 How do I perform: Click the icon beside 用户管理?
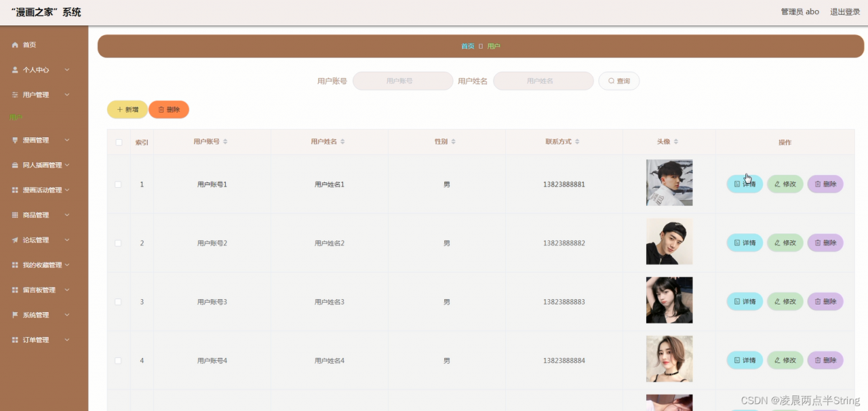point(15,95)
